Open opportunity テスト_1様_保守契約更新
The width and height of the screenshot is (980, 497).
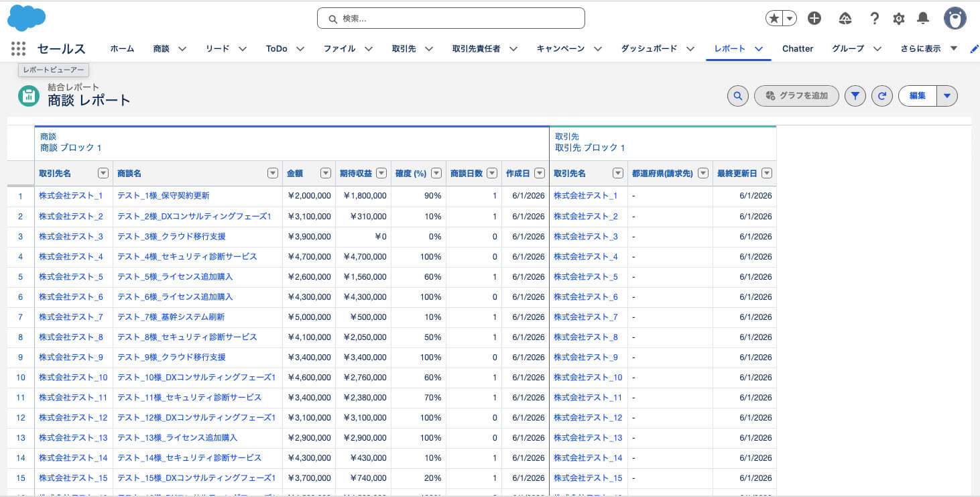(x=164, y=196)
